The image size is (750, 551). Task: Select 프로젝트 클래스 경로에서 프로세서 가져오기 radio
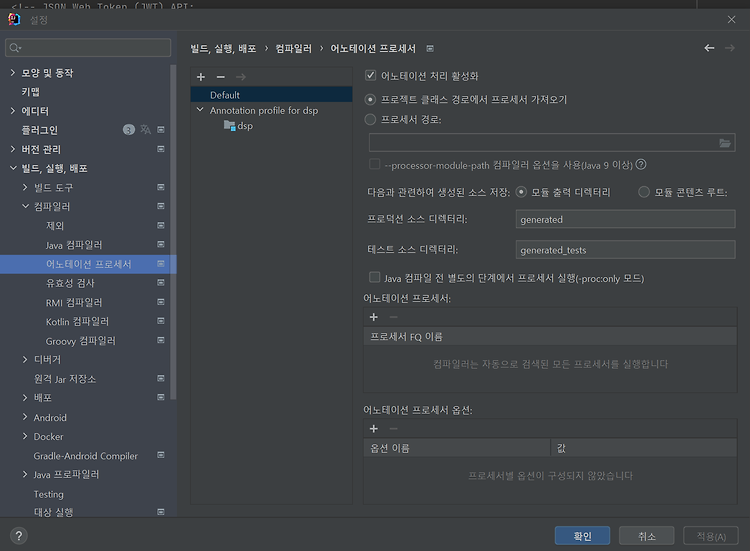tap(370, 99)
